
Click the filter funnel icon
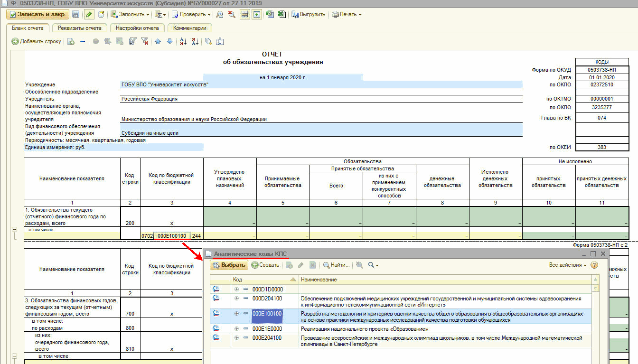(132, 41)
